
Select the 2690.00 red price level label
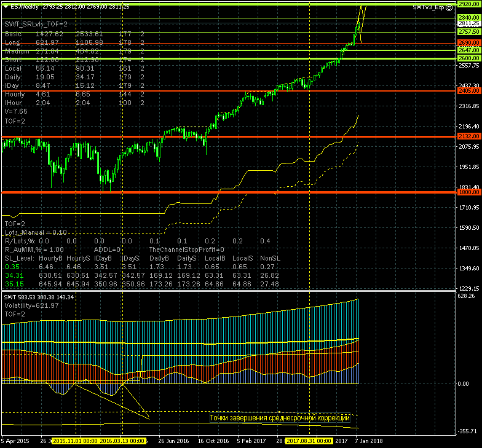pos(469,44)
